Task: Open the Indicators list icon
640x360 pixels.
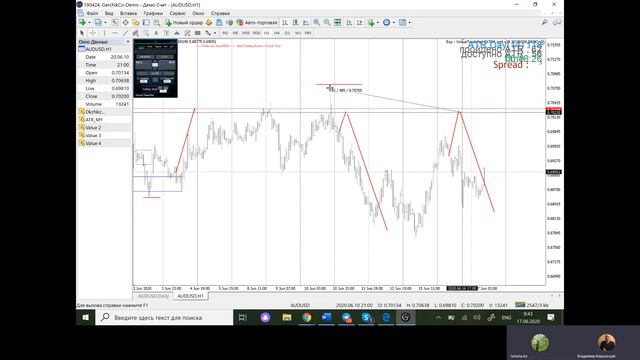Action: (x=371, y=22)
